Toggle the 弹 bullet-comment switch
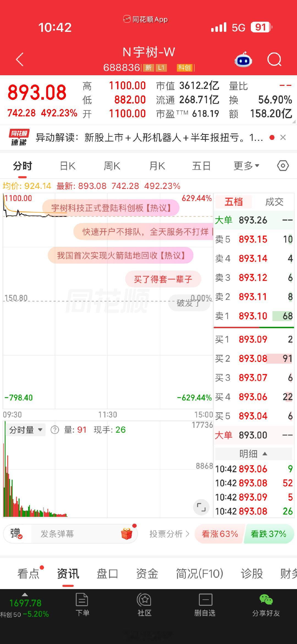This screenshot has height=644, width=297. coord(16,534)
